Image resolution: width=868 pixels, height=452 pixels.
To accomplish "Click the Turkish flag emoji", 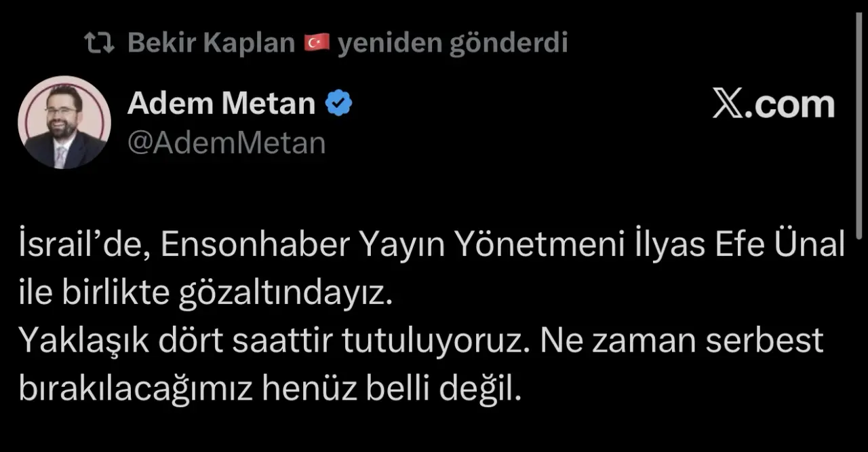I will (316, 44).
